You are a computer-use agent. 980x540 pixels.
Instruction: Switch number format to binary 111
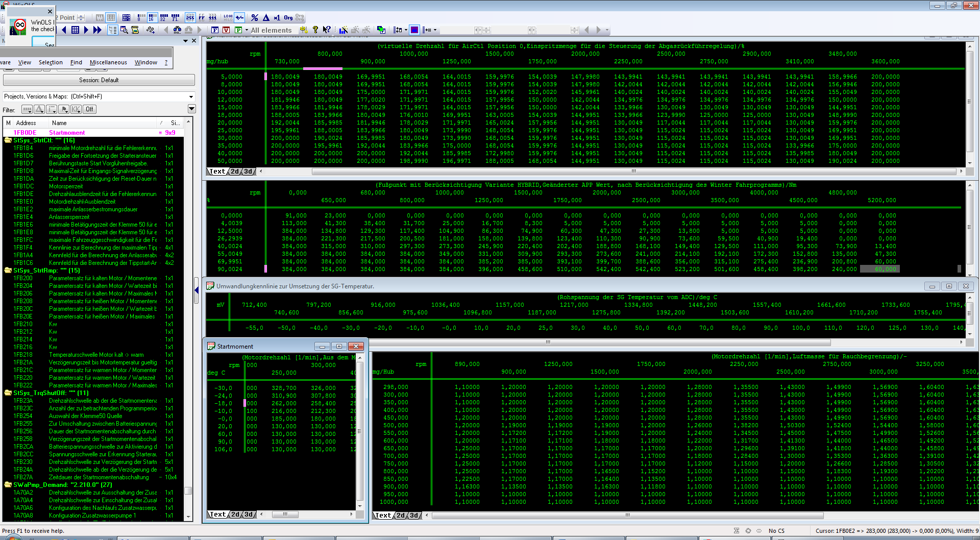tap(213, 17)
